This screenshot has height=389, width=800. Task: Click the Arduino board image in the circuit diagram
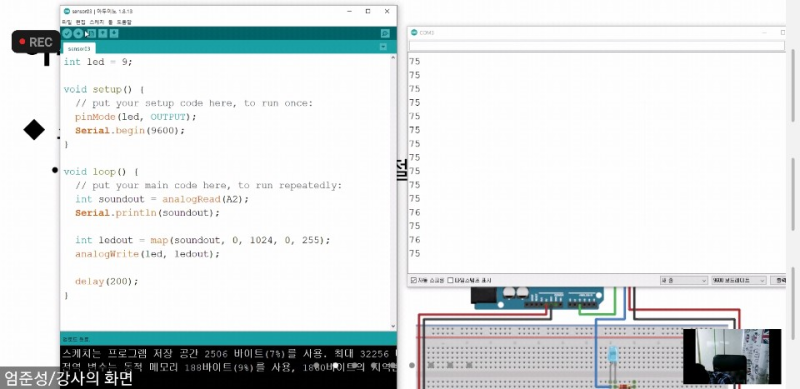click(x=537, y=298)
